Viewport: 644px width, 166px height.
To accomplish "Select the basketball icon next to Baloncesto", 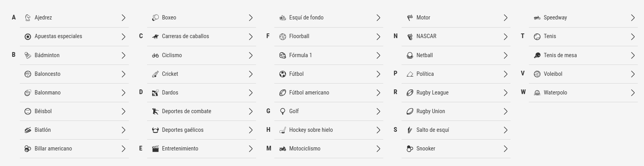I will [28, 74].
